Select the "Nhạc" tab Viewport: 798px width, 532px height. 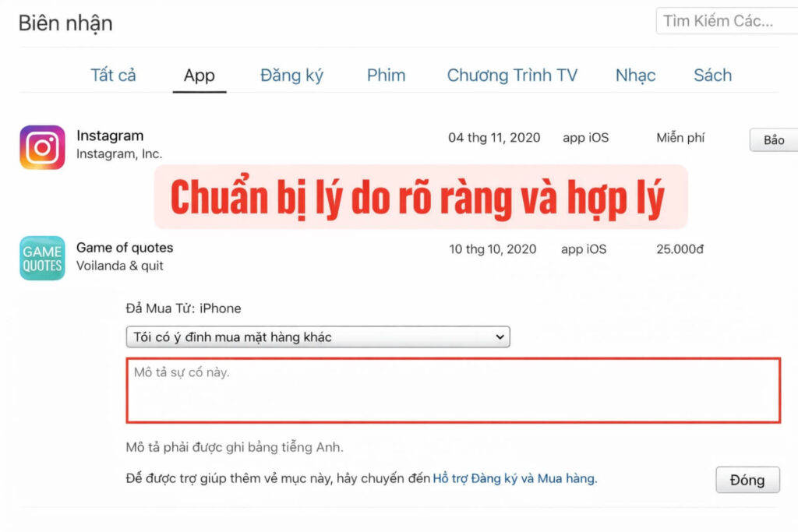[634, 75]
